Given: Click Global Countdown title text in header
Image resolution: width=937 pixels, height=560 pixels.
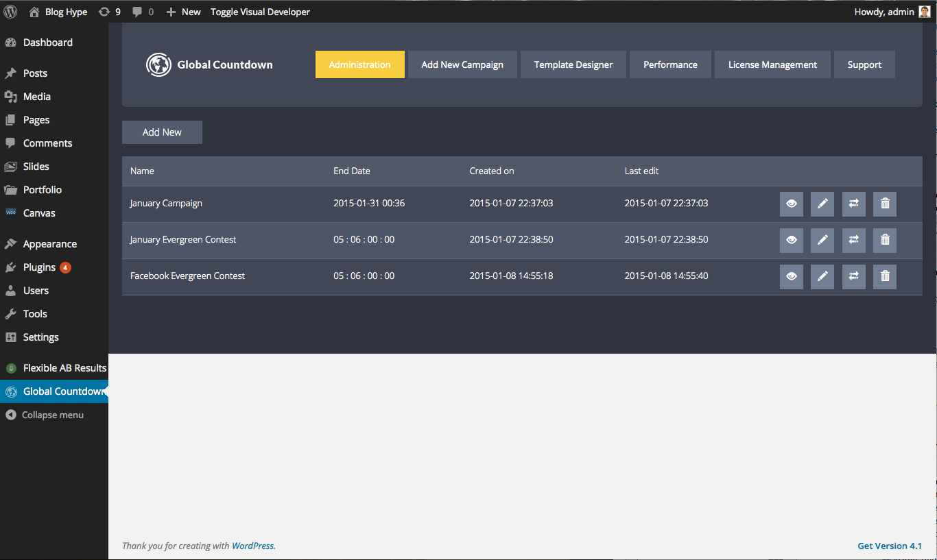Looking at the screenshot, I should point(225,64).
